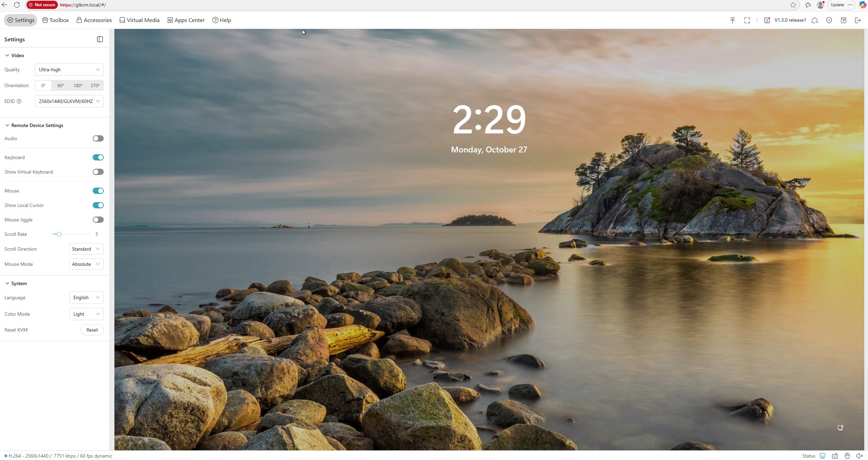868x460 pixels.
Task: Click the fullscreen icon in top bar
Action: pos(747,20)
